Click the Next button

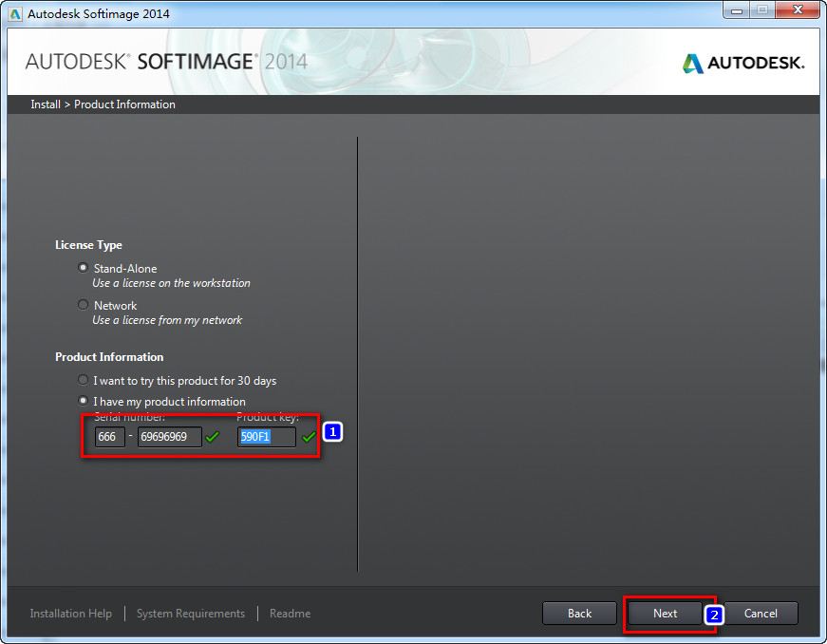click(665, 614)
